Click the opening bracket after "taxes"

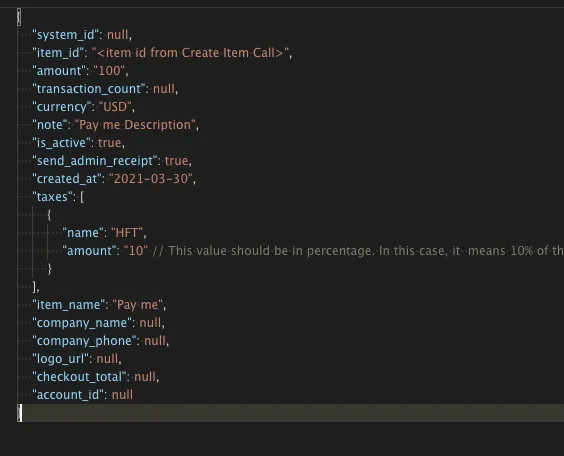click(82, 197)
